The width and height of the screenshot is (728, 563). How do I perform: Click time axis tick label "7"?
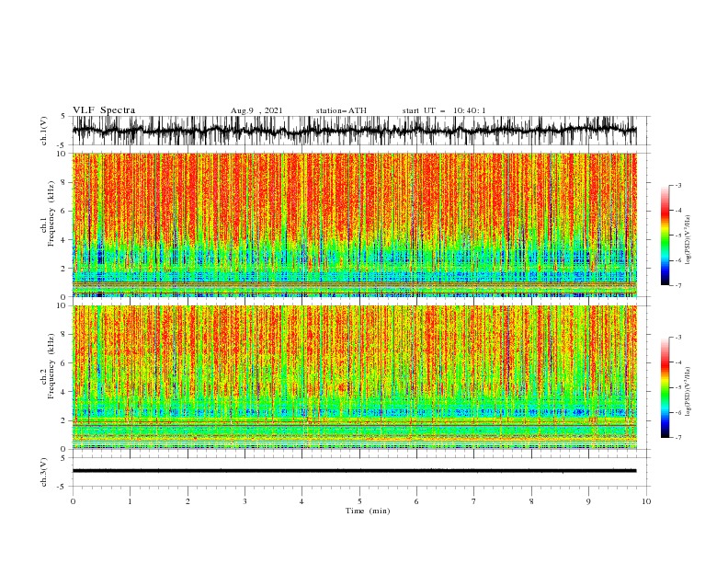(x=474, y=501)
